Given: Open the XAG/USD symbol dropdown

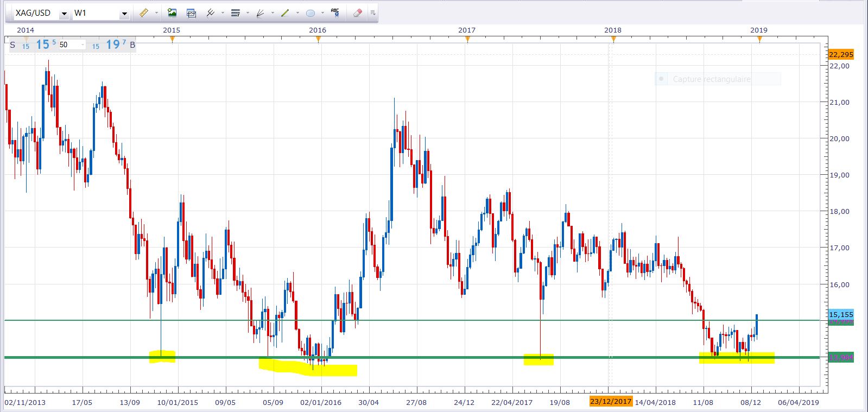Looking at the screenshot, I should (64, 14).
